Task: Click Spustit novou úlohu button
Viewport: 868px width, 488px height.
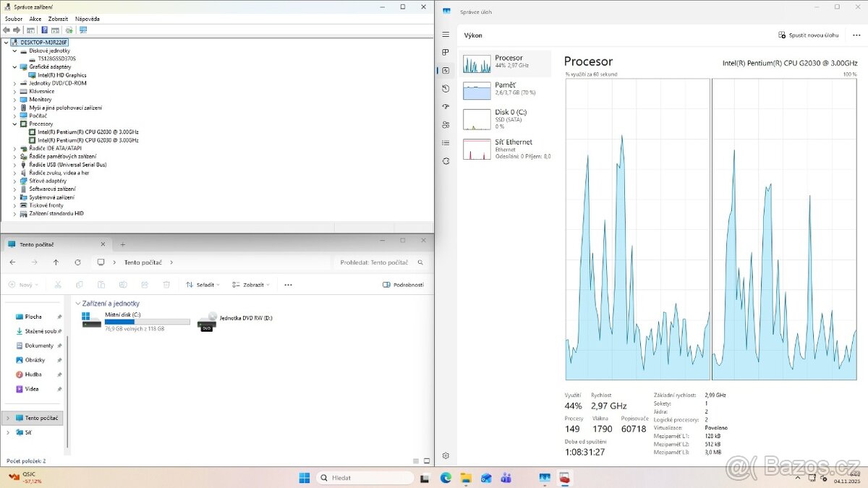Action: 808,35
